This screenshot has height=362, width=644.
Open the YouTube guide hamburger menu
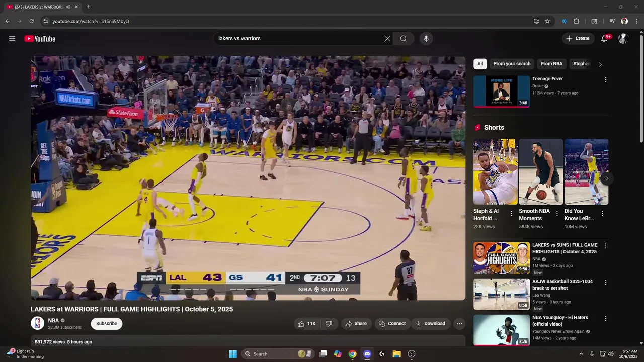(12, 39)
